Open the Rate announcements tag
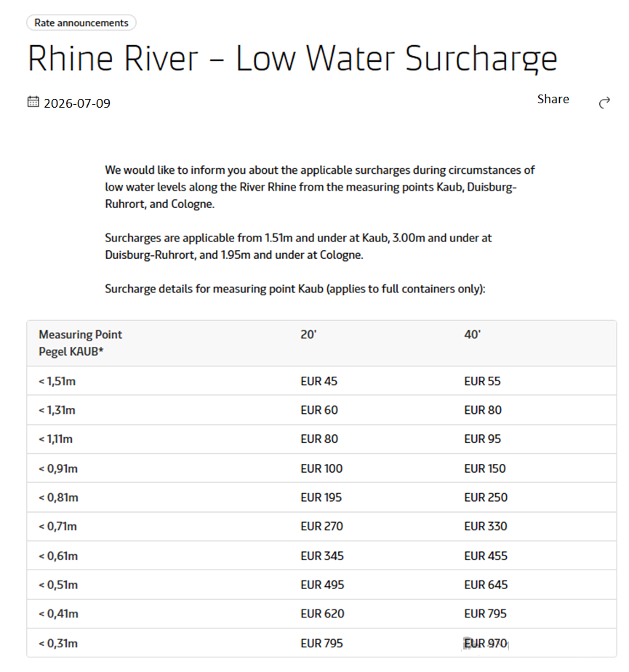Image resolution: width=629 pixels, height=672 pixels. coord(81,23)
